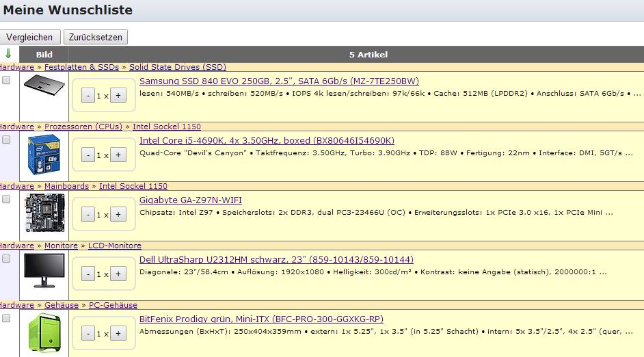Check the box for Dell UltraSharp monitor
This screenshot has height=357, width=644.
point(6,259)
